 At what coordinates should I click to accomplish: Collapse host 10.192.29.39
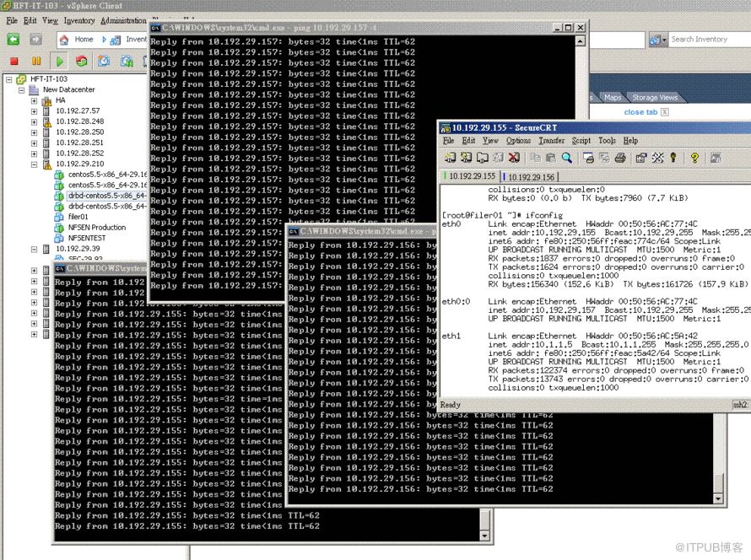tap(34, 250)
